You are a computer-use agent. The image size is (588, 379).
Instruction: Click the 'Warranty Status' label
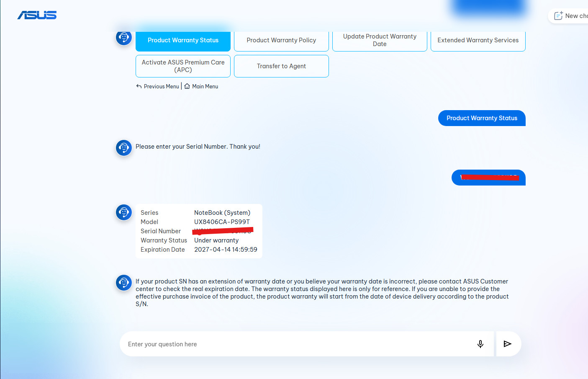coord(164,240)
